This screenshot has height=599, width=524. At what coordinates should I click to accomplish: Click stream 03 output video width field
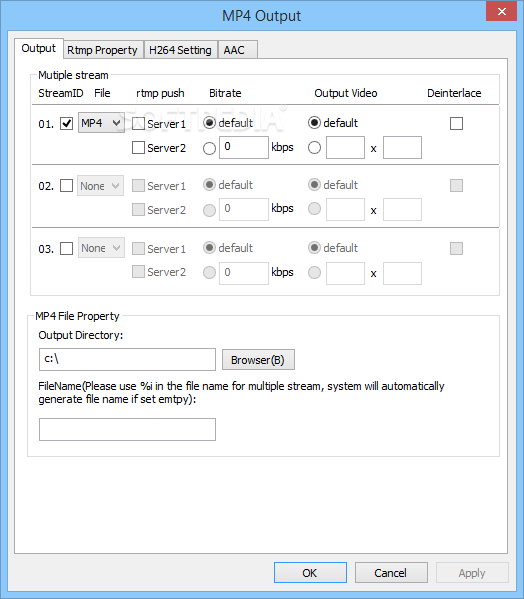[345, 273]
